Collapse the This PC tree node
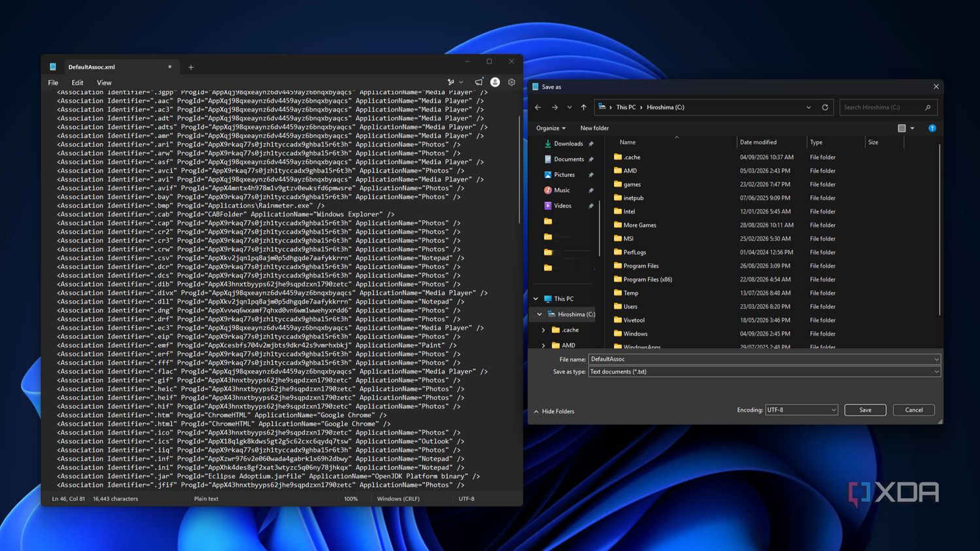Viewport: 980px width, 551px height. click(x=536, y=299)
